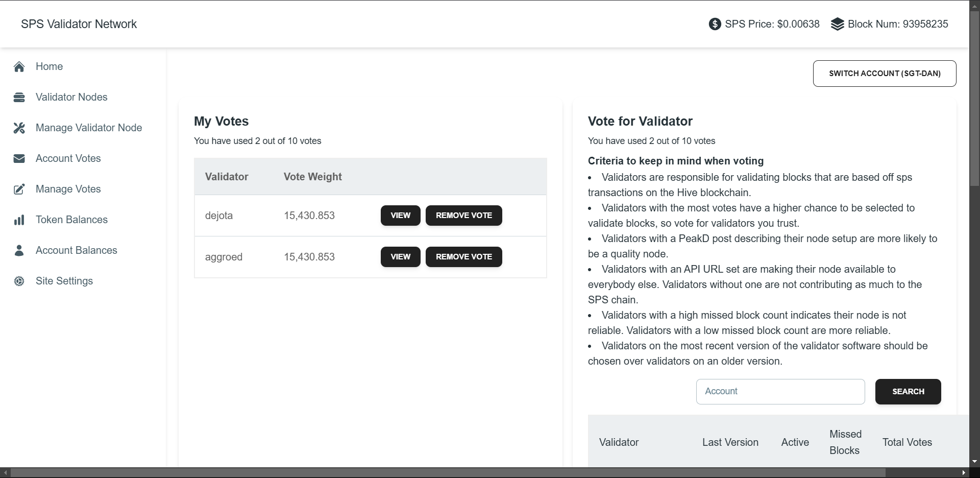Click the Token Balances bar chart icon
The width and height of the screenshot is (980, 478).
[19, 220]
